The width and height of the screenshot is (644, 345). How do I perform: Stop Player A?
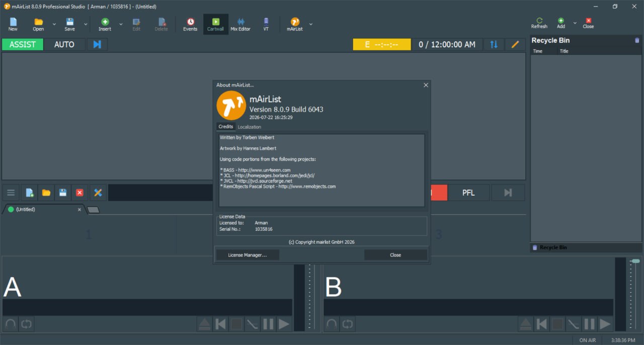pyautogui.click(x=236, y=324)
